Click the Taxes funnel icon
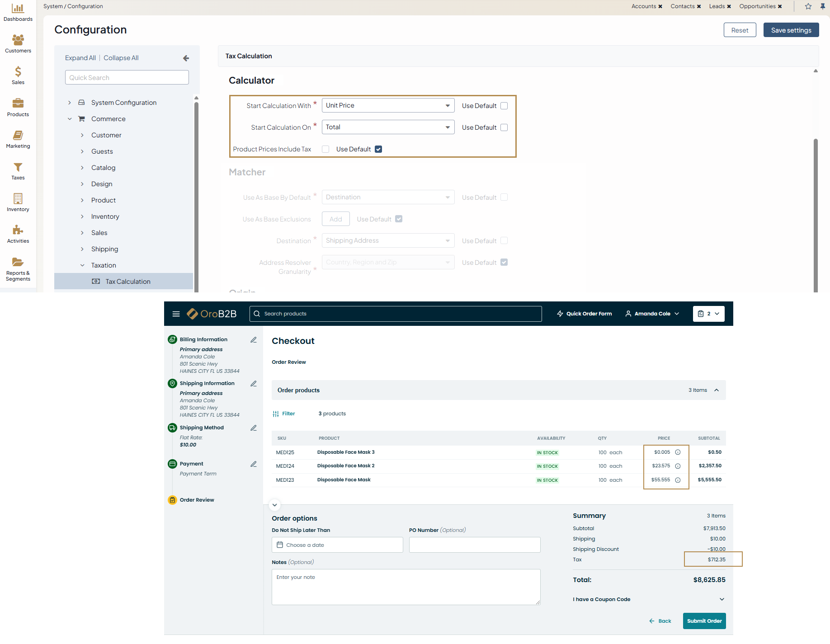The image size is (830, 644). 18,168
